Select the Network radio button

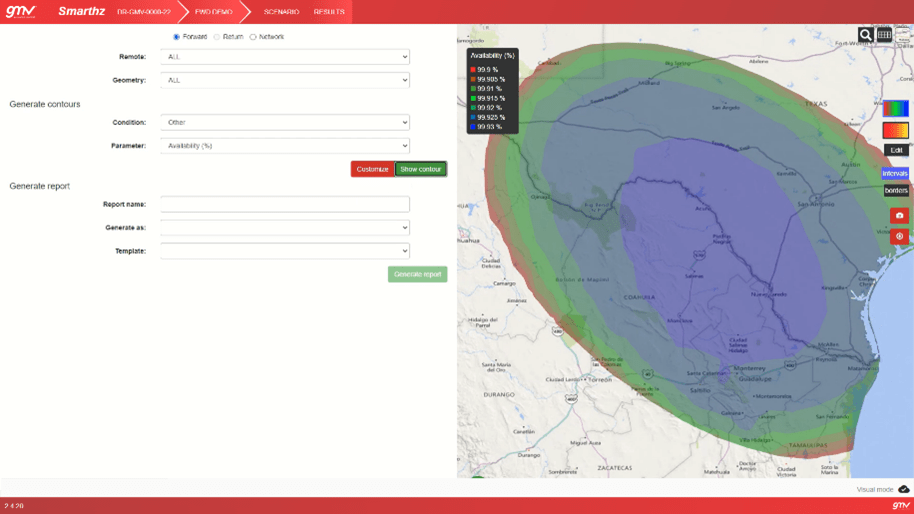click(x=253, y=37)
